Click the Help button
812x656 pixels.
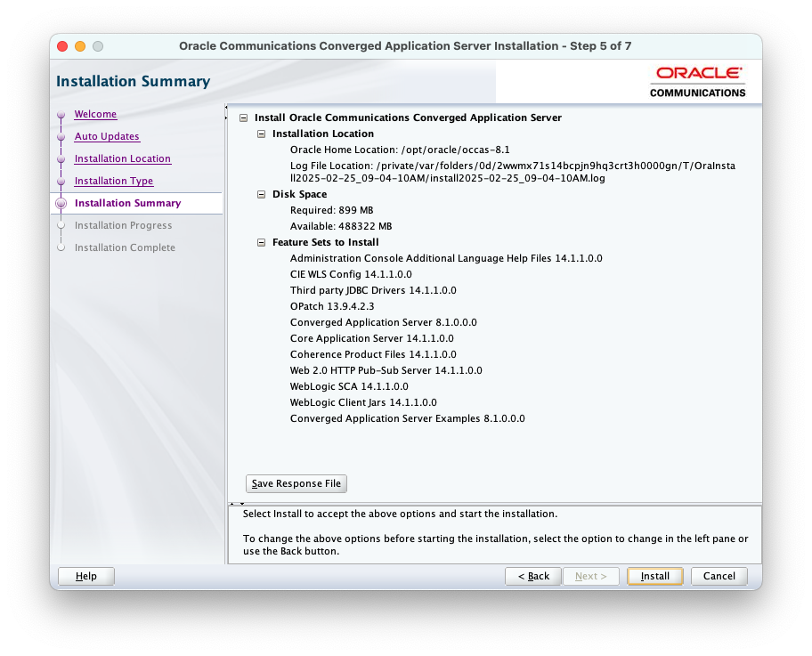pos(86,576)
